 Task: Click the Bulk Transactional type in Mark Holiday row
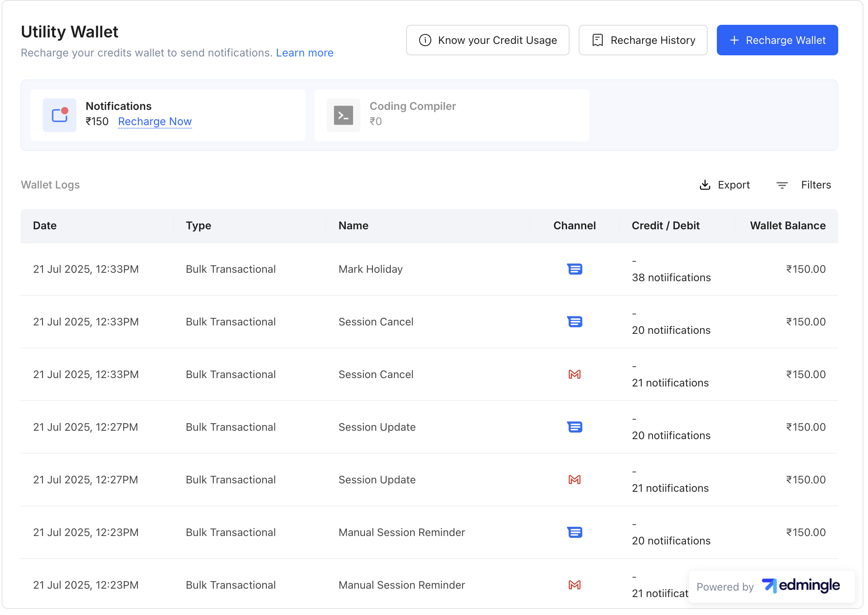[x=231, y=269]
